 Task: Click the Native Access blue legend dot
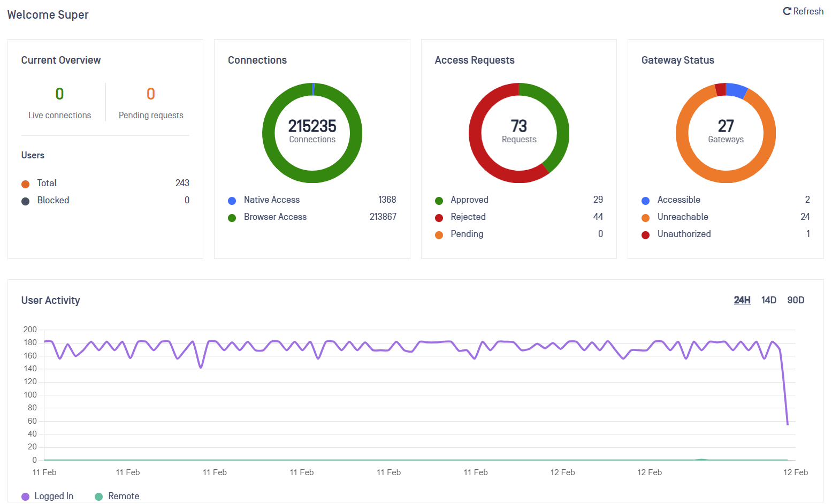pos(232,201)
